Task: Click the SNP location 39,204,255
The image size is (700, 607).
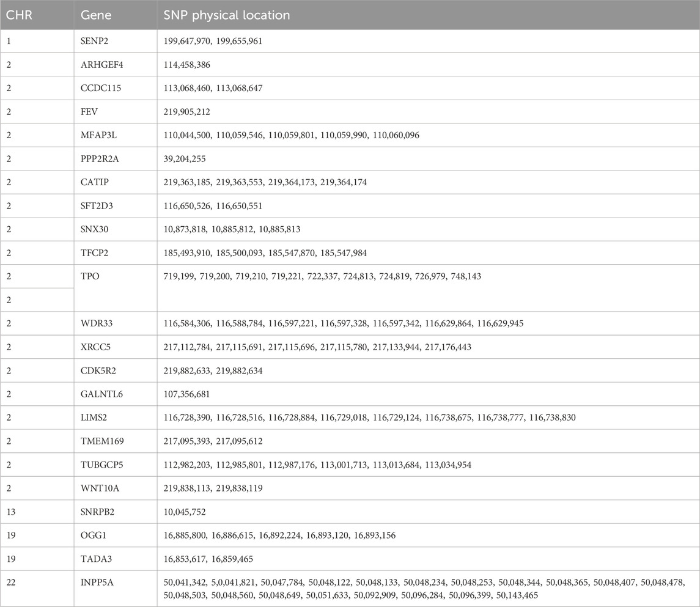Action: pyautogui.click(x=185, y=159)
